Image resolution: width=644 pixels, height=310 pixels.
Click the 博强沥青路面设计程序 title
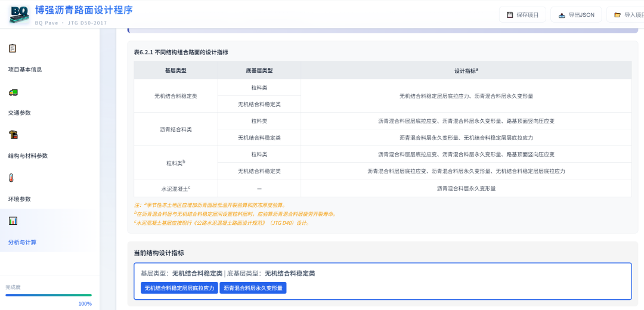click(84, 10)
